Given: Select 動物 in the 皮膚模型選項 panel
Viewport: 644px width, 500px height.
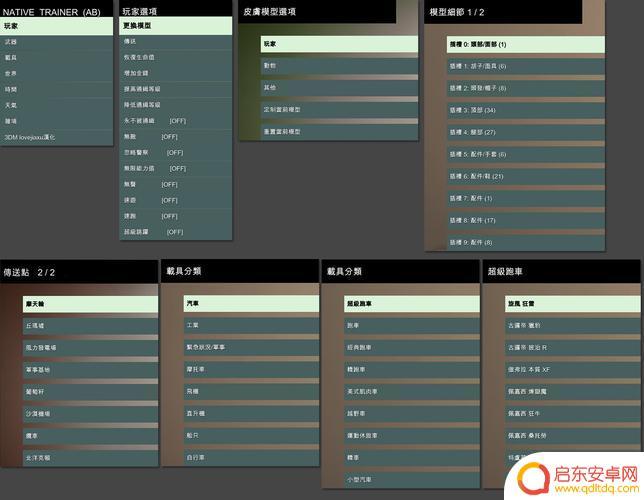Looking at the screenshot, I should coord(339,66).
